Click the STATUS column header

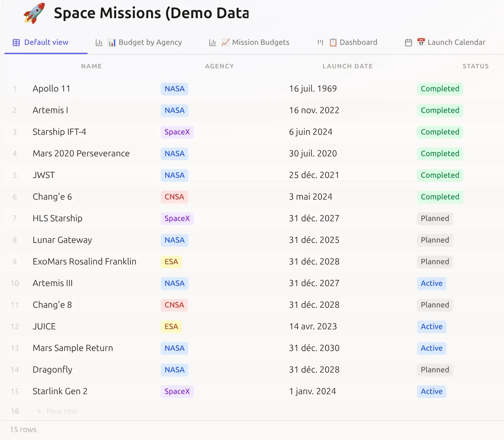(x=476, y=66)
